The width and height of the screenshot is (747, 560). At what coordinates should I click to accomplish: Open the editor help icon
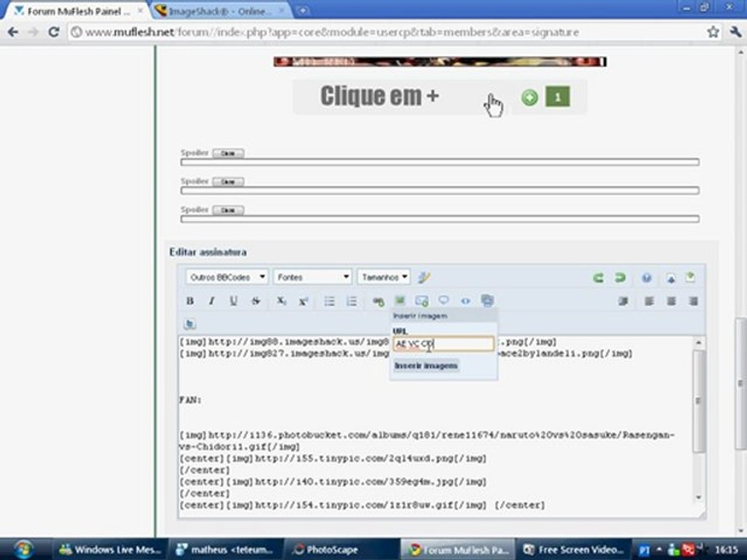point(647,278)
